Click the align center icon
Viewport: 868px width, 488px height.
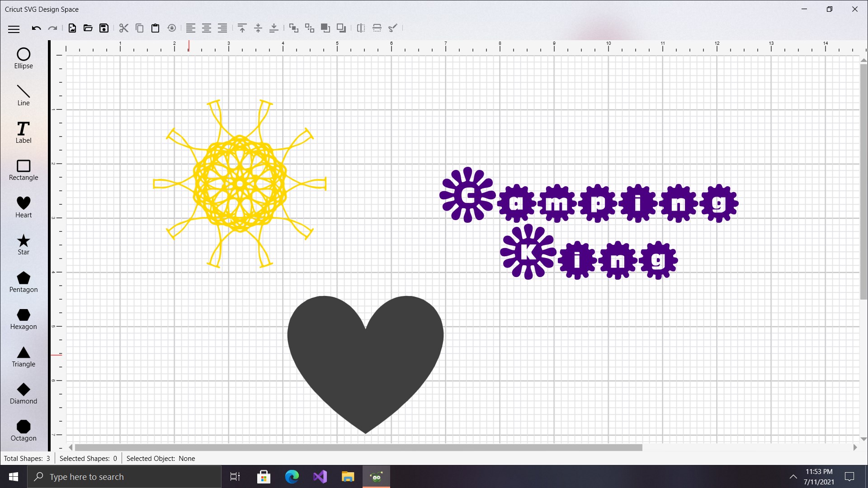207,28
